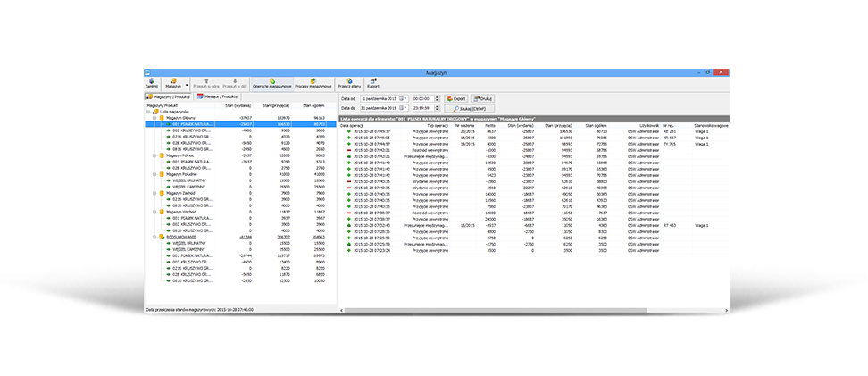Screen dimensions: 868x376
Task: Click the Export button
Action: tap(455, 98)
